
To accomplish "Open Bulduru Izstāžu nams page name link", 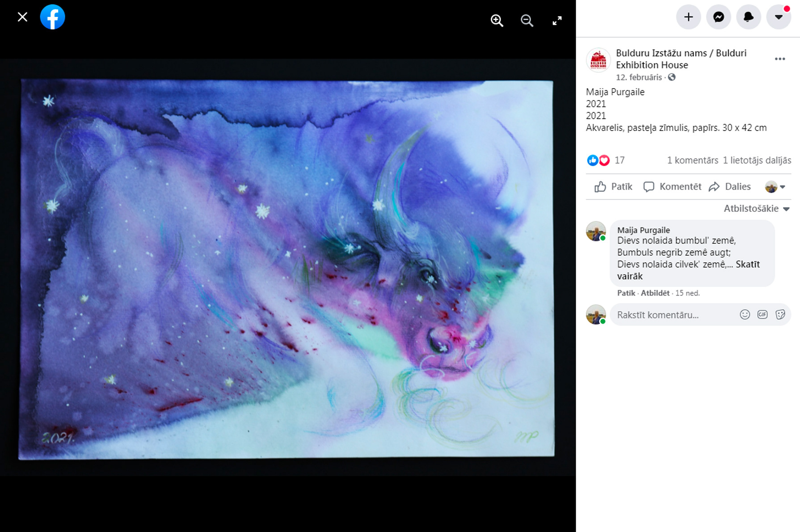I will 681,59.
